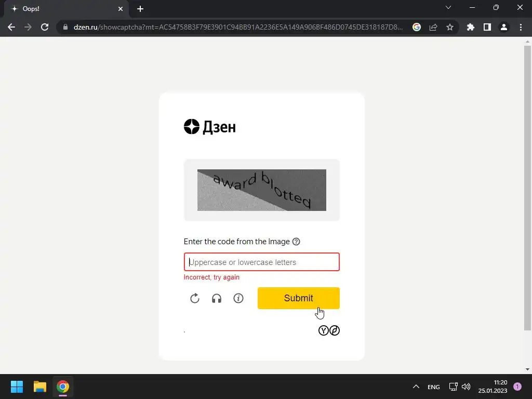Click the Dzen logo
This screenshot has height=399, width=532.
pyautogui.click(x=210, y=127)
